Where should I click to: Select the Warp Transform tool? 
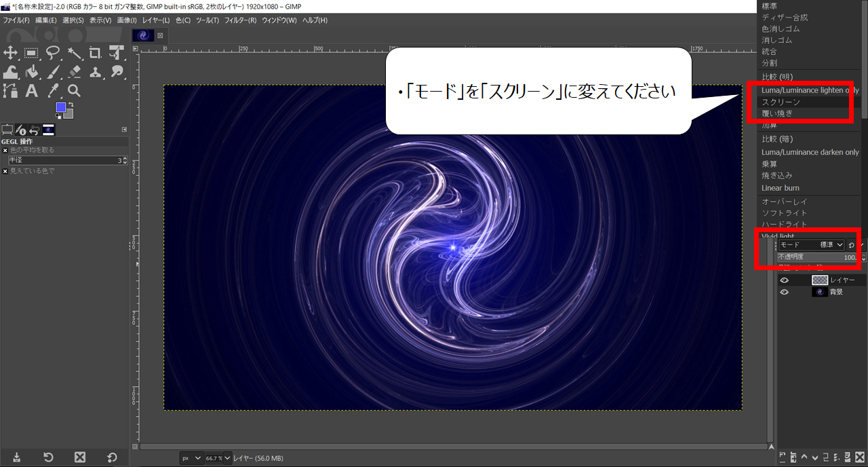[10, 71]
